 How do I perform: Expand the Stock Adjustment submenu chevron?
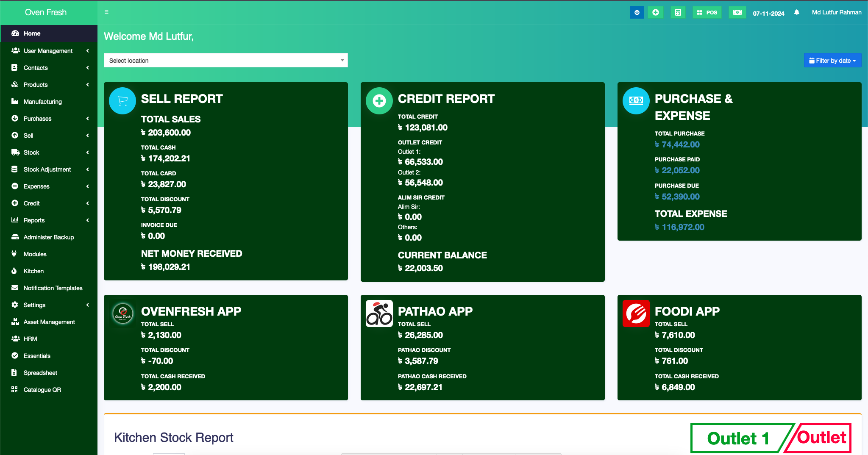[88, 169]
